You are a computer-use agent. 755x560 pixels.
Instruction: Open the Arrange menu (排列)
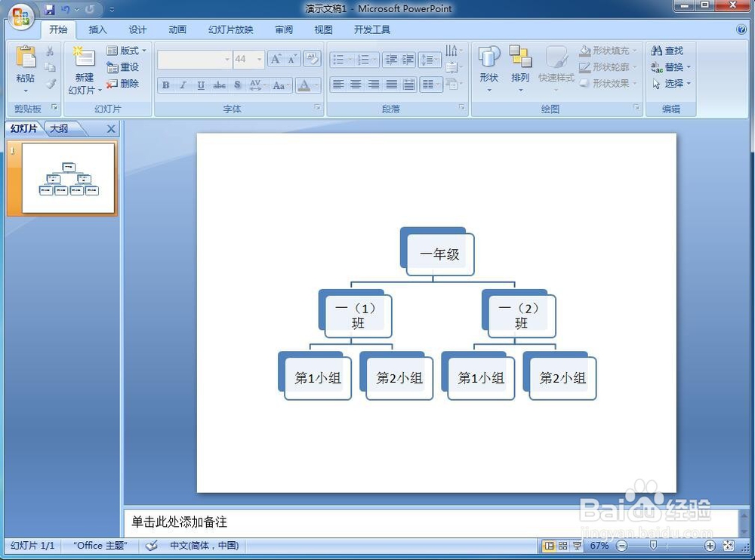point(520,69)
